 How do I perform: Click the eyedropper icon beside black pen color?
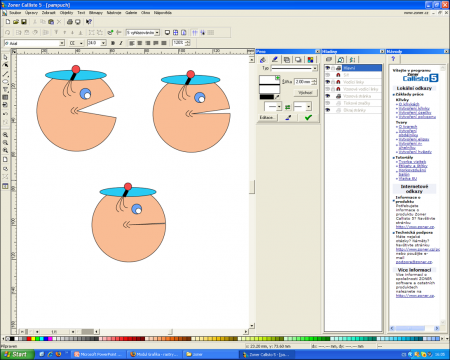277,97
